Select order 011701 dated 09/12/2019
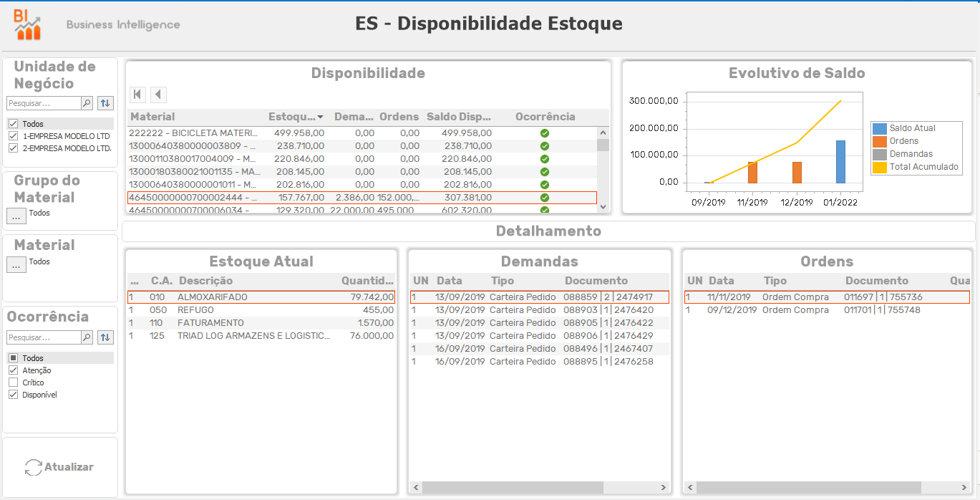980x500 pixels. click(828, 310)
